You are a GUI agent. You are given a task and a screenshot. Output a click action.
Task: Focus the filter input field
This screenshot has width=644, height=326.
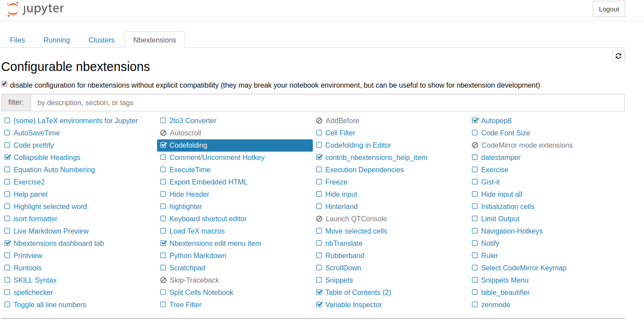coord(327,103)
